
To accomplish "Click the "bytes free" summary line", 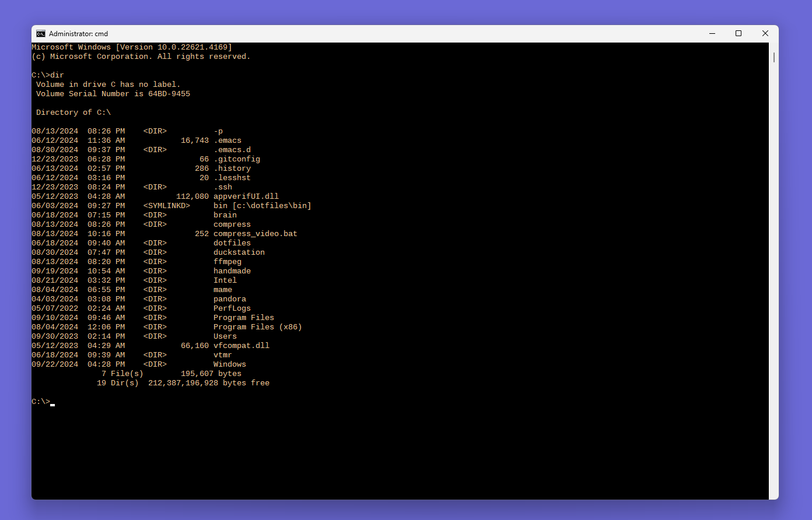I will pos(183,383).
